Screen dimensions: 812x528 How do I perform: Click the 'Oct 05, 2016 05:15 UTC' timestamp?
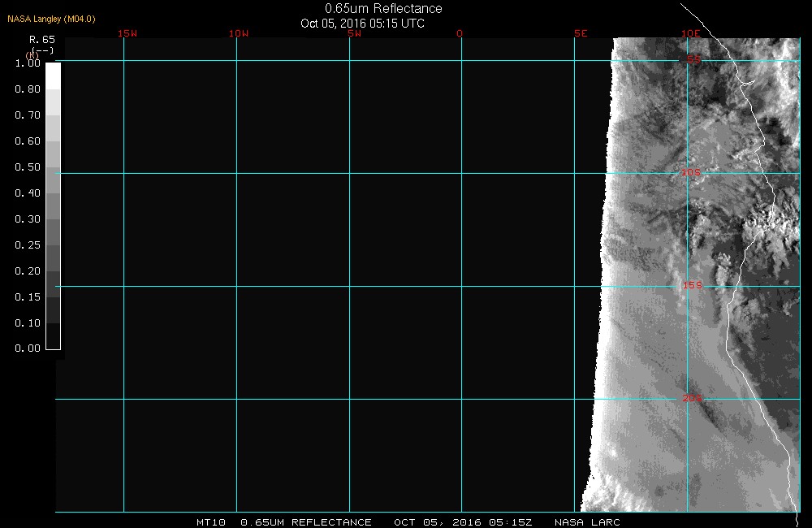[x=362, y=24]
